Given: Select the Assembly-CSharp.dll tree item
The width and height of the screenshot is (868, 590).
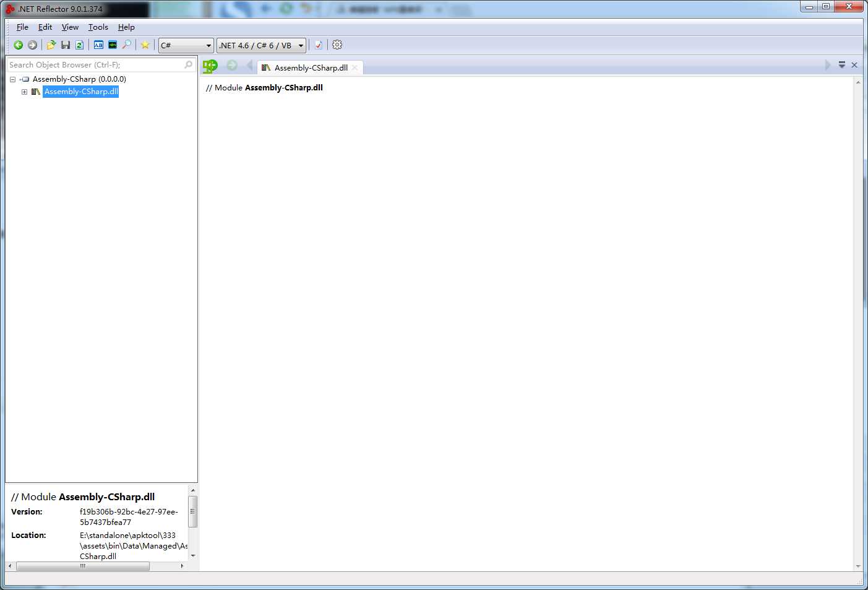Looking at the screenshot, I should [x=81, y=92].
